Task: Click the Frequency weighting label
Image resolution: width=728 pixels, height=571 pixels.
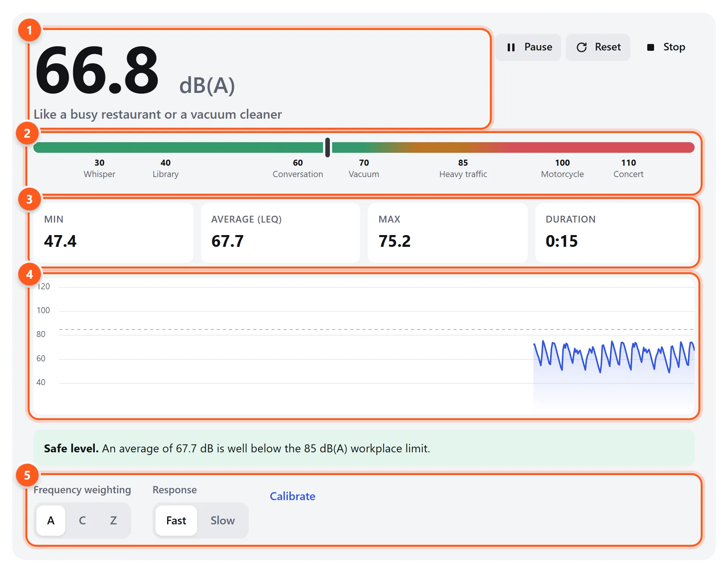Action: pos(82,490)
